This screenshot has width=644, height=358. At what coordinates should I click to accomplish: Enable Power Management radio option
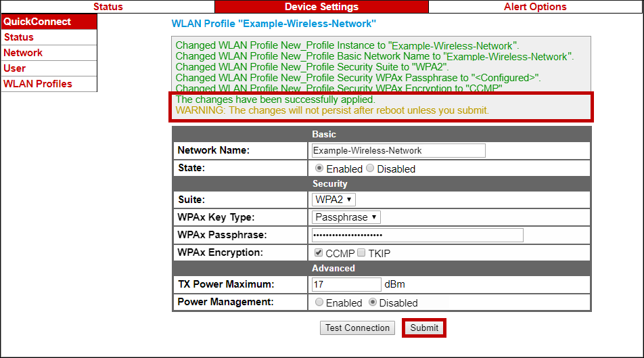[x=319, y=303]
